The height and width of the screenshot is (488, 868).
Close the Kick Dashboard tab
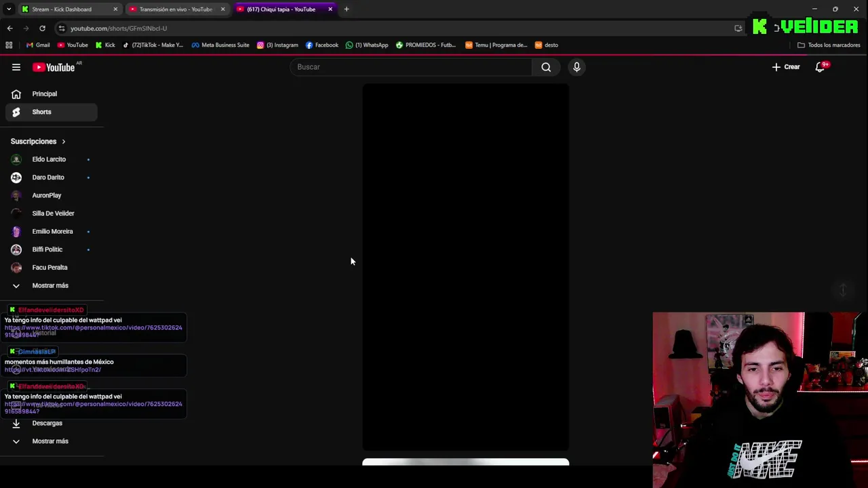pos(115,9)
